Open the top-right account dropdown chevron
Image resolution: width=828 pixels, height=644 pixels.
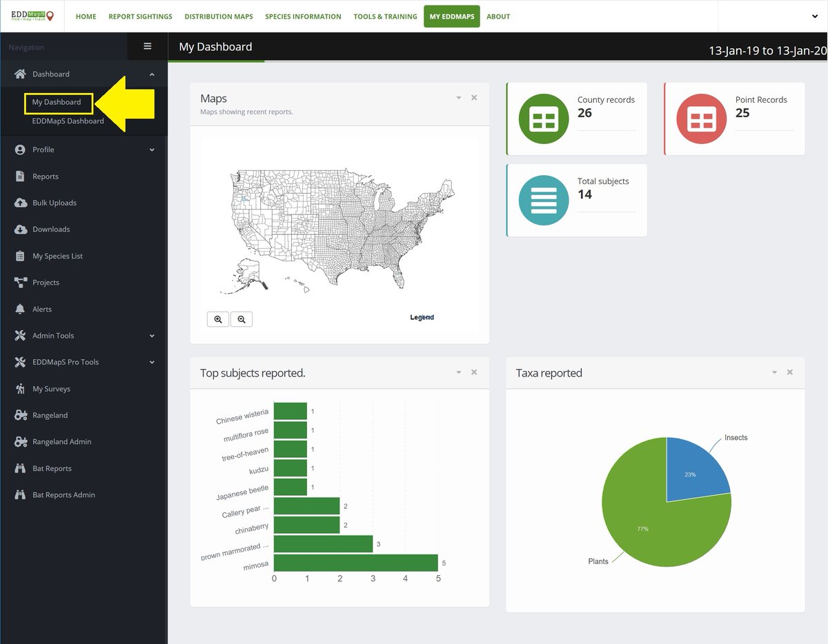tap(815, 17)
